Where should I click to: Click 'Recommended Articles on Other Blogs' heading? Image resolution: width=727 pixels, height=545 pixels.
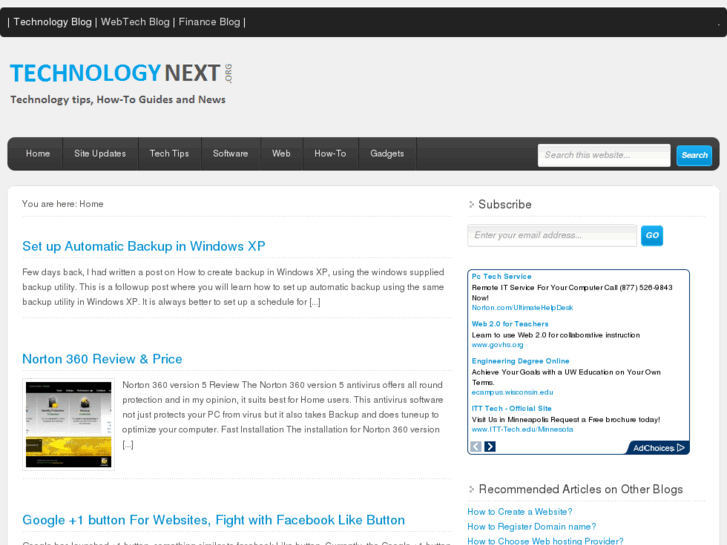coord(580,489)
